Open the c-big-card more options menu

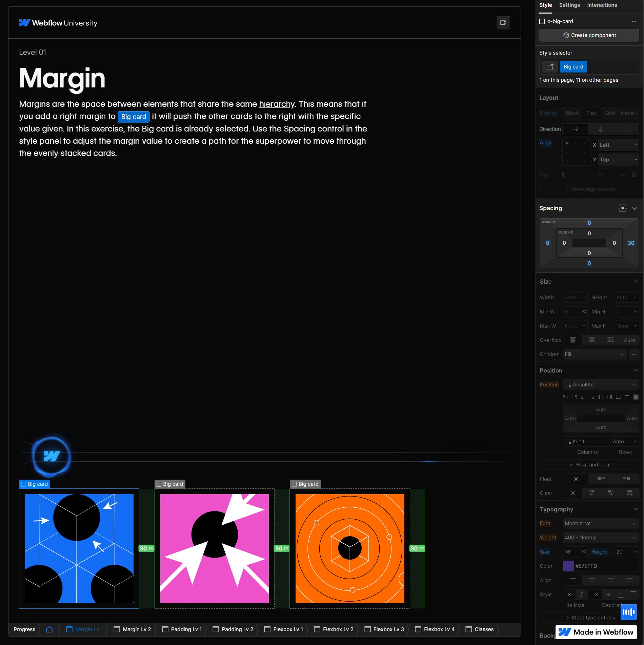tap(634, 21)
